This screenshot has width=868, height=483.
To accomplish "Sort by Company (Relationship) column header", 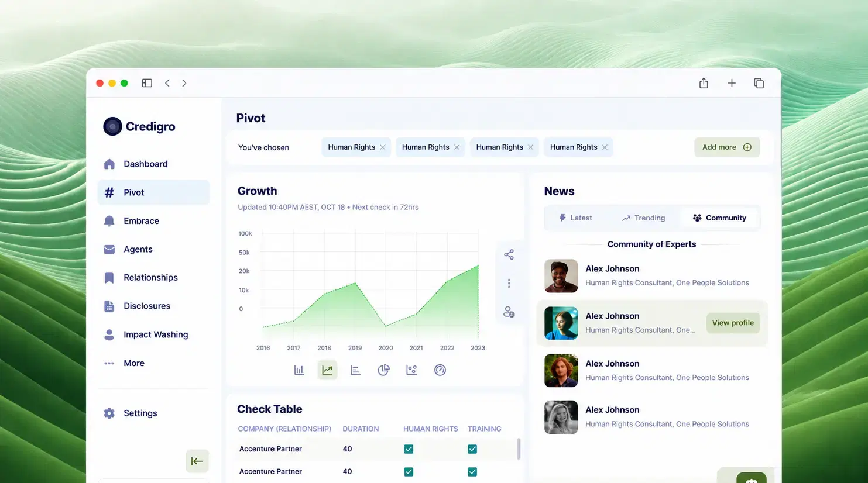I will [284, 429].
